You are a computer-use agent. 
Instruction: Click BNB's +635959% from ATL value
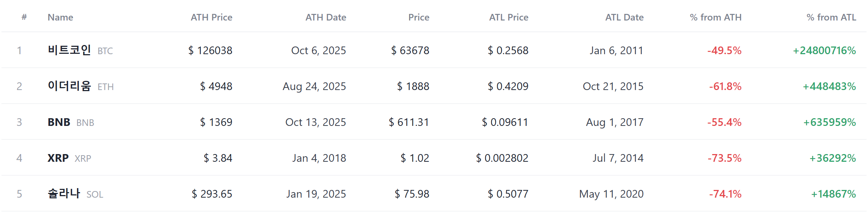click(x=830, y=122)
